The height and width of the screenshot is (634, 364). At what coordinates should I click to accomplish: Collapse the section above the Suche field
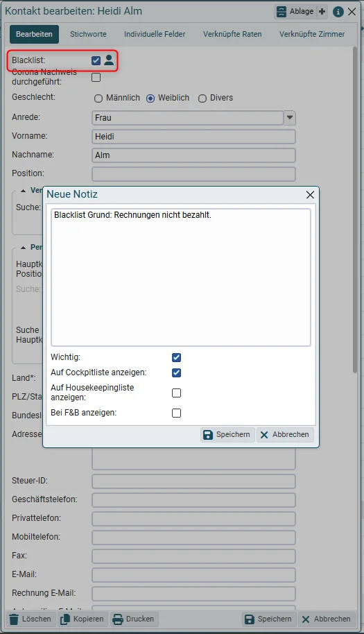pos(23,191)
